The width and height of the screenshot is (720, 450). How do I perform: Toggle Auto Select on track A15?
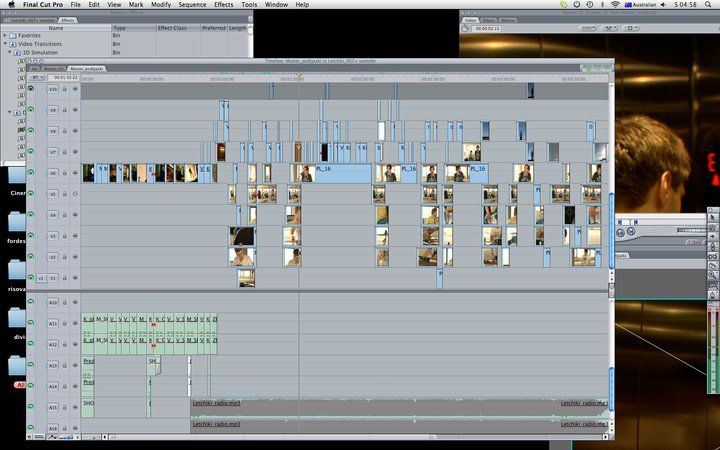pyautogui.click(x=75, y=407)
